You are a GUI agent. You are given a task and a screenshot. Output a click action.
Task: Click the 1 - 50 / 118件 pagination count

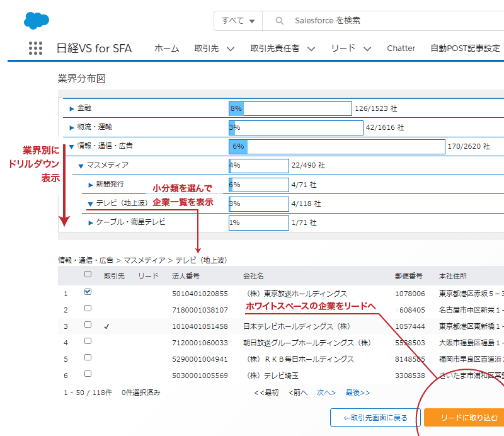88,393
